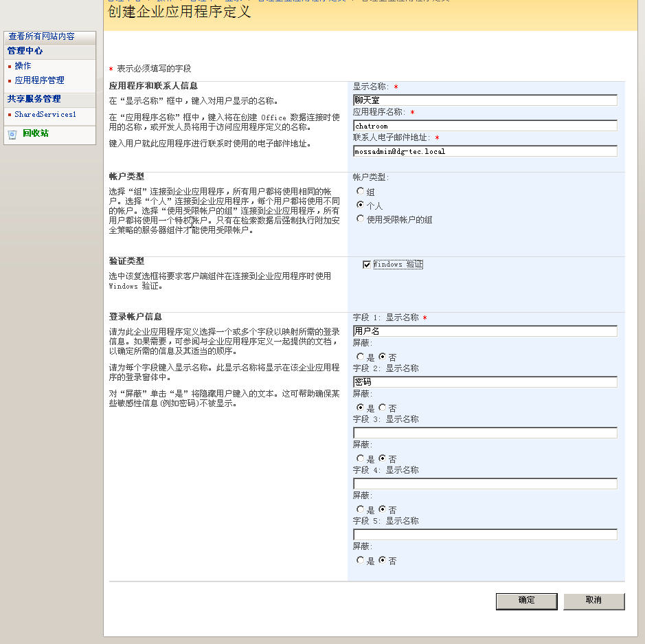Click the 取消 button
Screen dimensions: 645x644
point(594,601)
